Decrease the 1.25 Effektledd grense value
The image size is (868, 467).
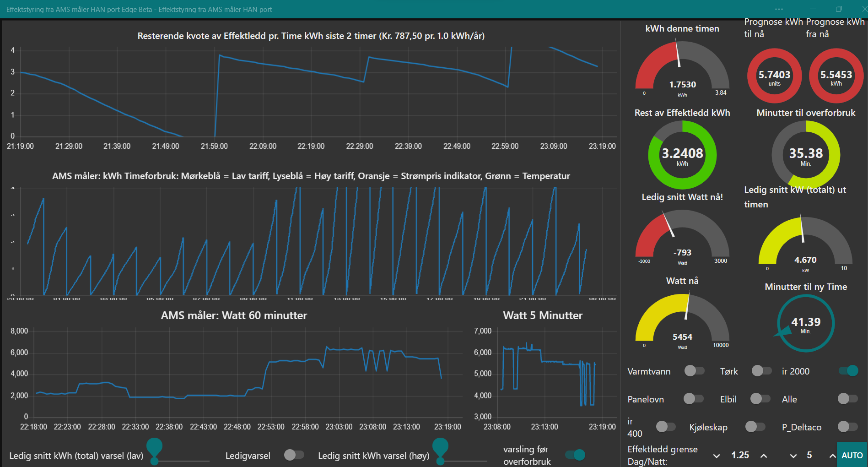pyautogui.click(x=717, y=456)
